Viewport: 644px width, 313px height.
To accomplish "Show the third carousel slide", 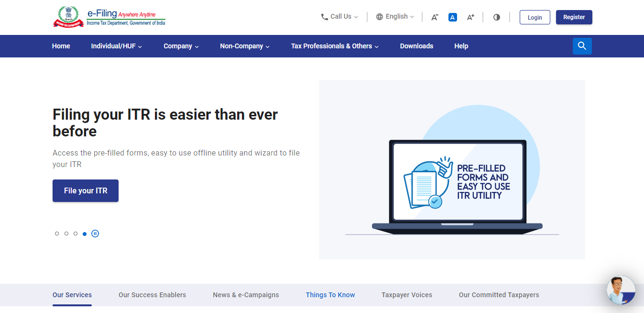I will pyautogui.click(x=76, y=234).
